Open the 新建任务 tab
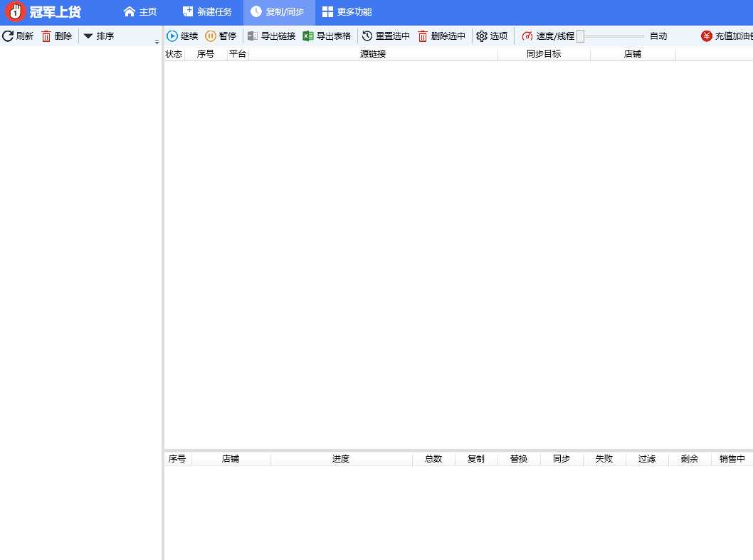The width and height of the screenshot is (753, 560). click(207, 12)
